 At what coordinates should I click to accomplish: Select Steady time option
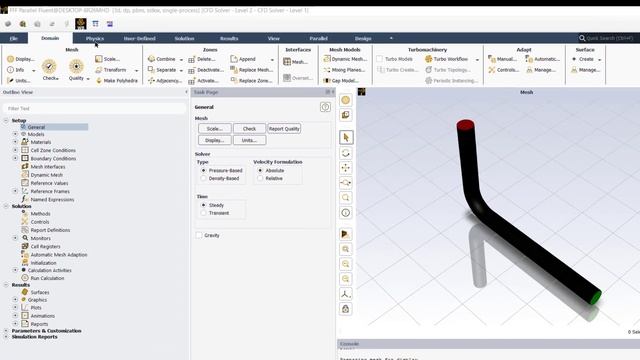pos(204,205)
